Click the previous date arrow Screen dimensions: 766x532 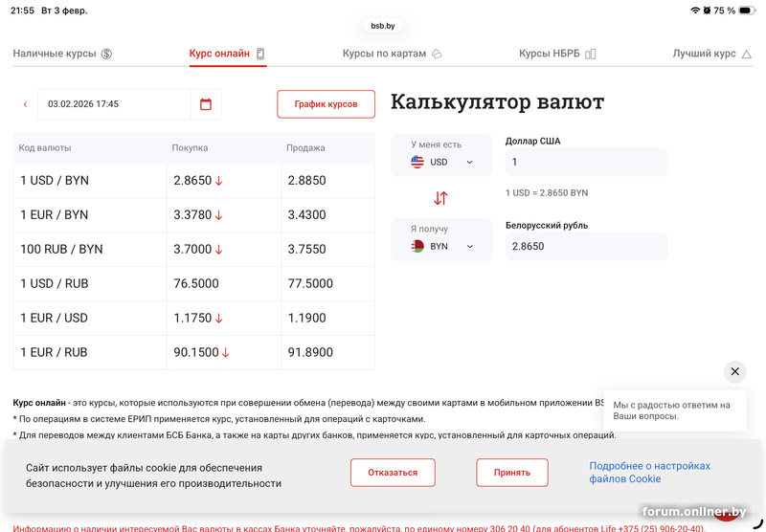25,104
